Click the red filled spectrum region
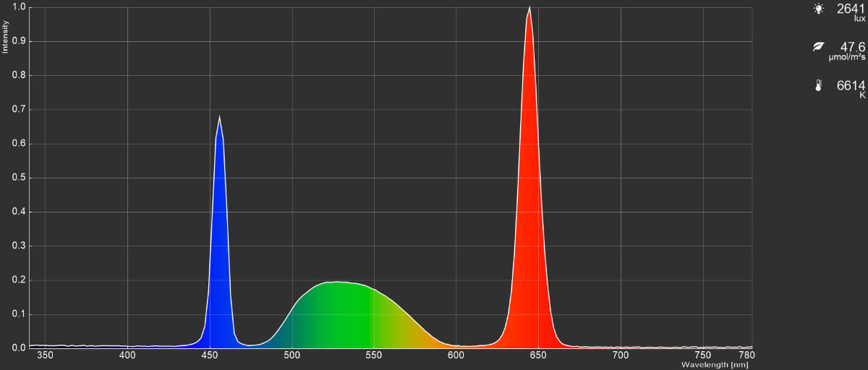868x370 pixels. click(x=529, y=217)
